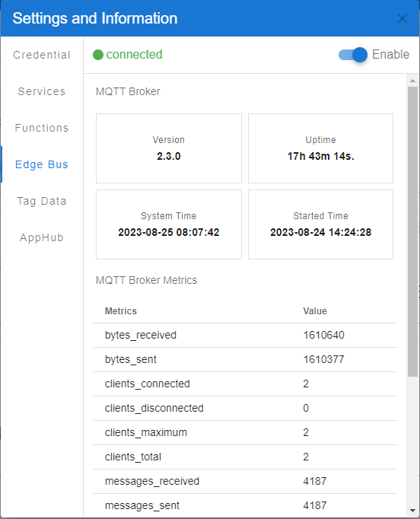
Task: Switch to the AppHub tab
Action: pos(42,237)
